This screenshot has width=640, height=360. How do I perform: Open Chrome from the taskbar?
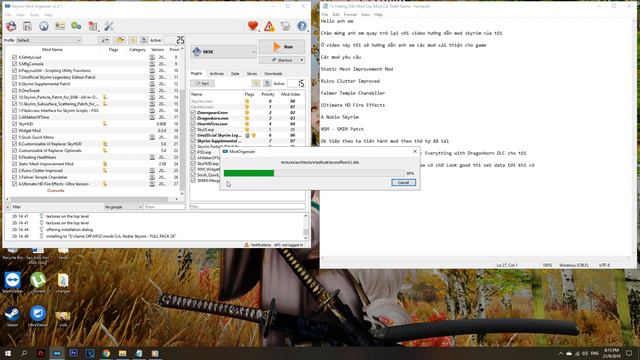107,353
